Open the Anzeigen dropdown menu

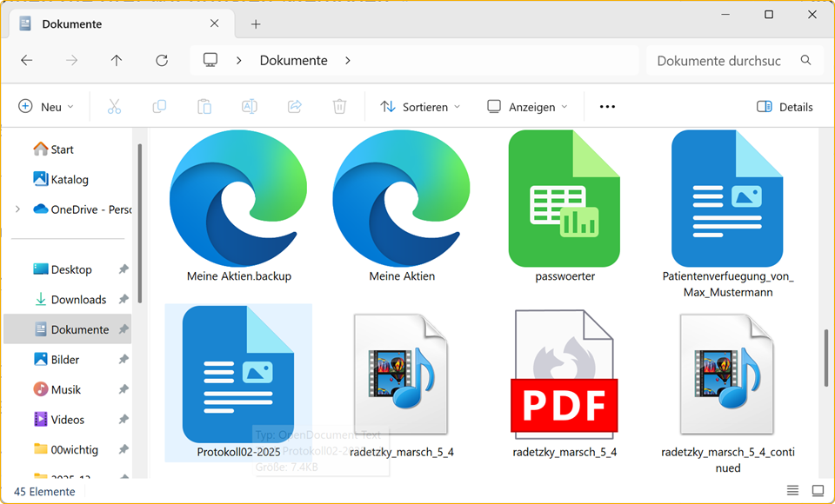pyautogui.click(x=527, y=107)
